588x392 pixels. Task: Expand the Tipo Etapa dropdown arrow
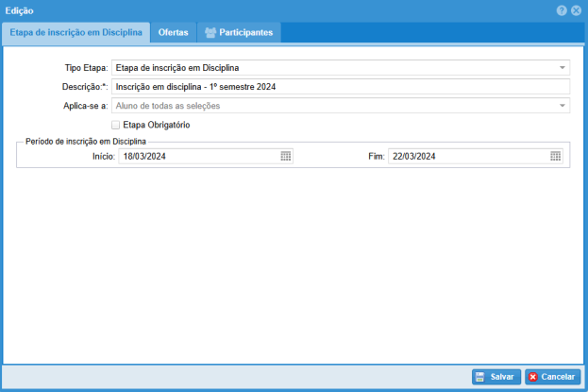563,68
